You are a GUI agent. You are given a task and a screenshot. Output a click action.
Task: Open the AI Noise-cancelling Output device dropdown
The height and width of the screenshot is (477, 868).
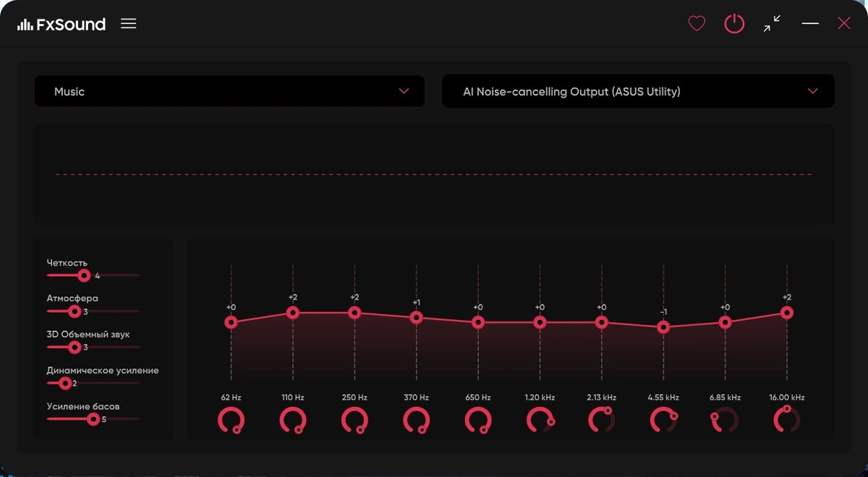point(638,91)
